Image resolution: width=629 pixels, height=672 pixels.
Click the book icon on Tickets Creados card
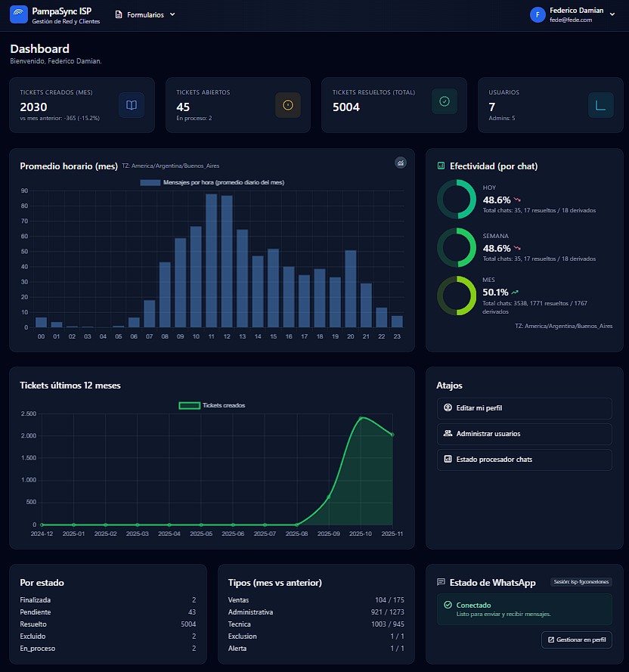coord(131,105)
